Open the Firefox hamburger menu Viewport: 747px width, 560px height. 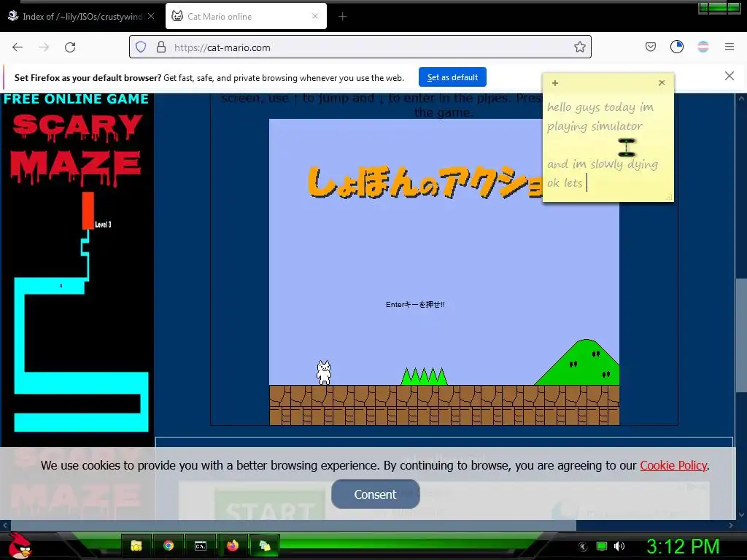point(729,47)
